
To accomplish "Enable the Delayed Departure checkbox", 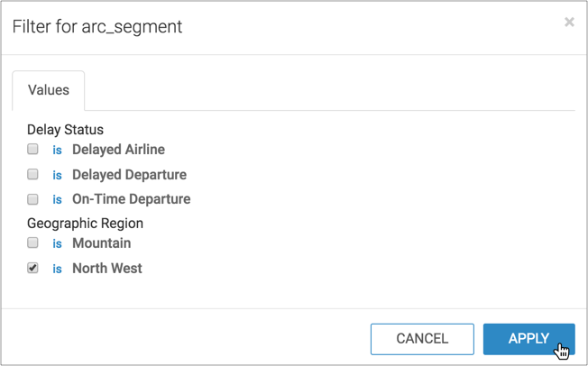I will click(x=32, y=174).
